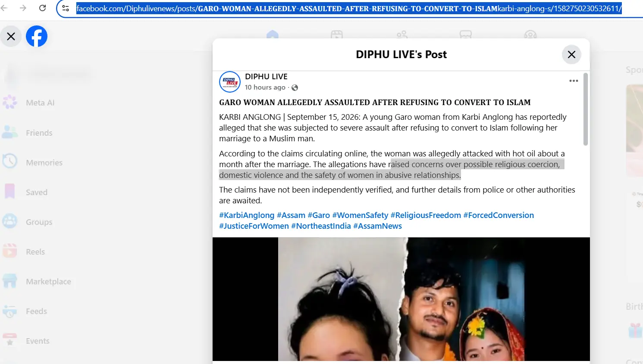
Task: Open Friends in the left sidebar
Action: coord(39,133)
